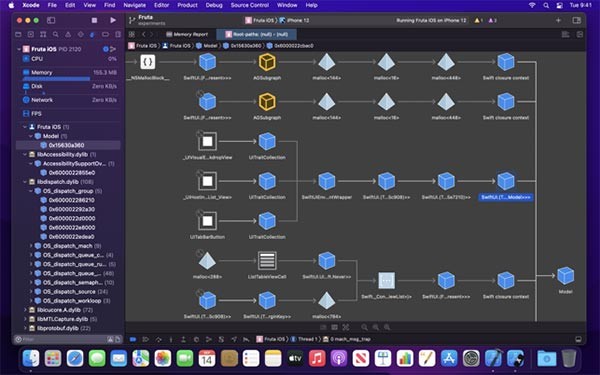This screenshot has width=600, height=375.
Task: Click the Debug View Hierarchy icon
Action: click(x=196, y=339)
